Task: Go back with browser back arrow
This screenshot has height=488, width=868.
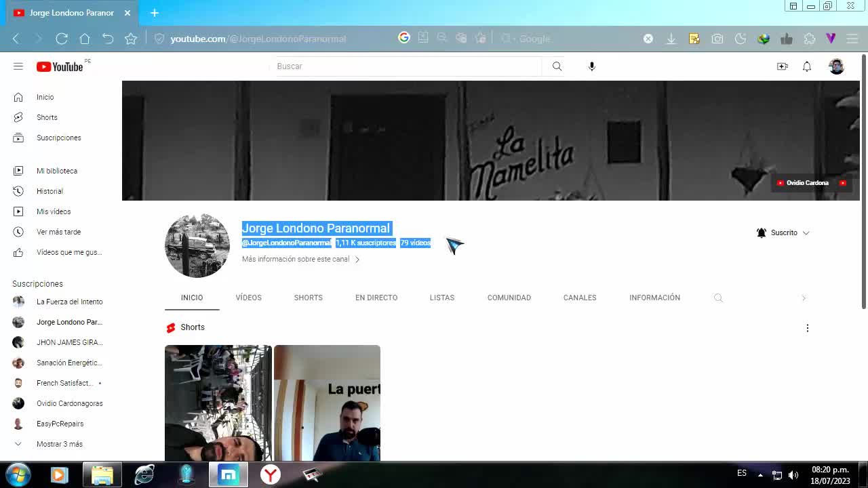Action: (16, 39)
